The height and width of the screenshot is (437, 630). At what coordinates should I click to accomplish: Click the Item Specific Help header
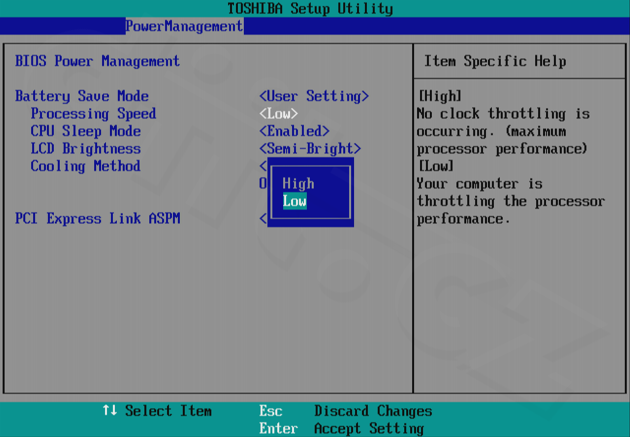pos(495,61)
